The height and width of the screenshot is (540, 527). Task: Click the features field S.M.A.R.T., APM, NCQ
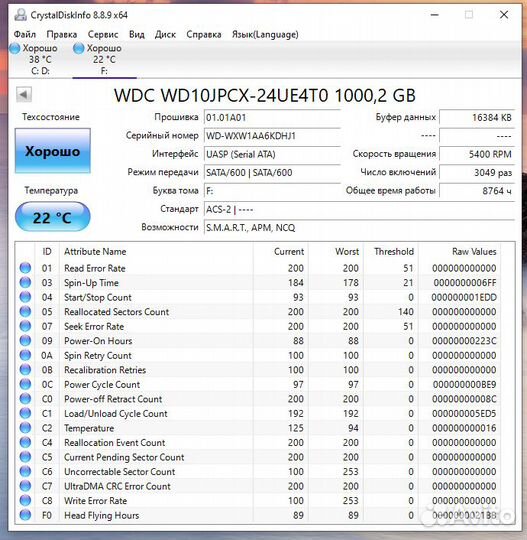coord(359,228)
